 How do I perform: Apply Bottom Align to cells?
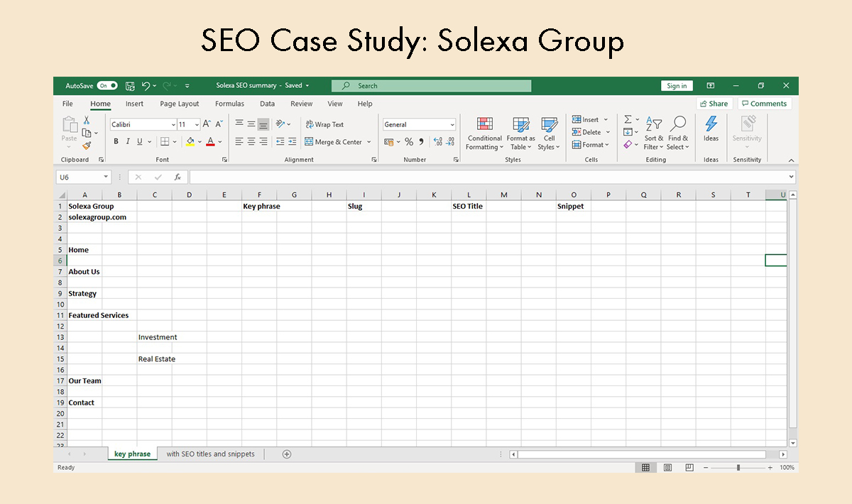(263, 124)
